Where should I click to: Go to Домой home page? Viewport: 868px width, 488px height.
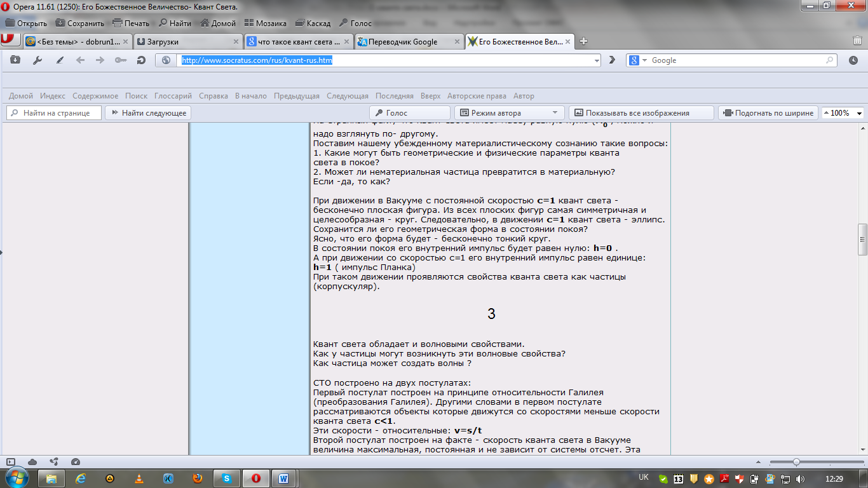pos(218,23)
